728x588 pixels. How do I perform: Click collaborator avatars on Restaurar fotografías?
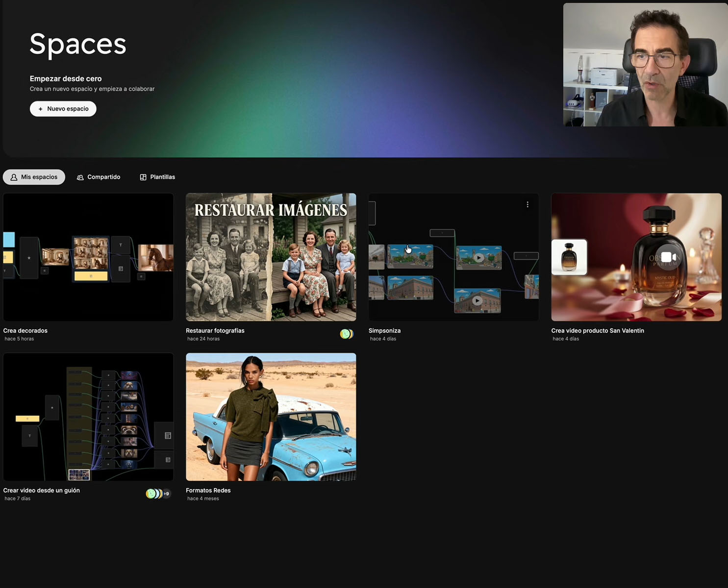347,334
